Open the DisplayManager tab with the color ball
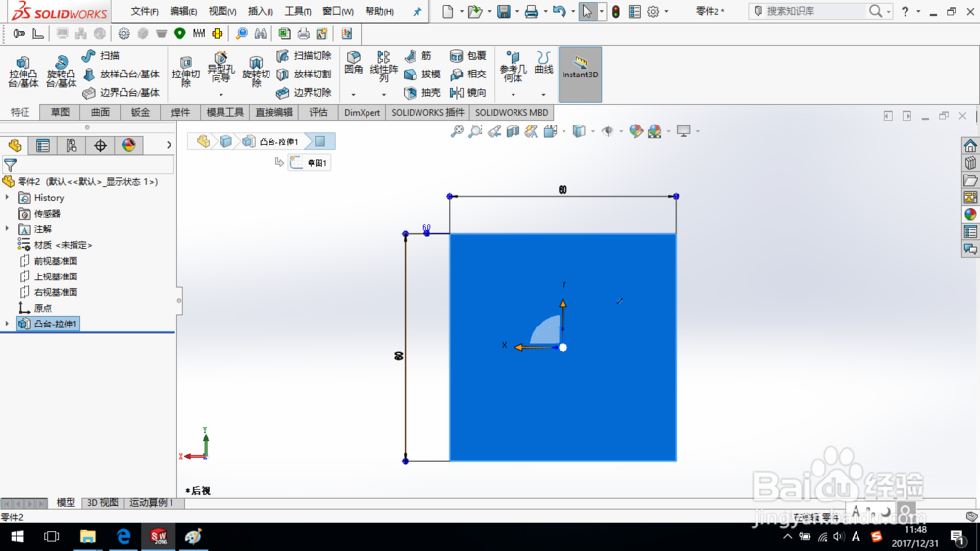The height and width of the screenshot is (551, 980). point(128,146)
